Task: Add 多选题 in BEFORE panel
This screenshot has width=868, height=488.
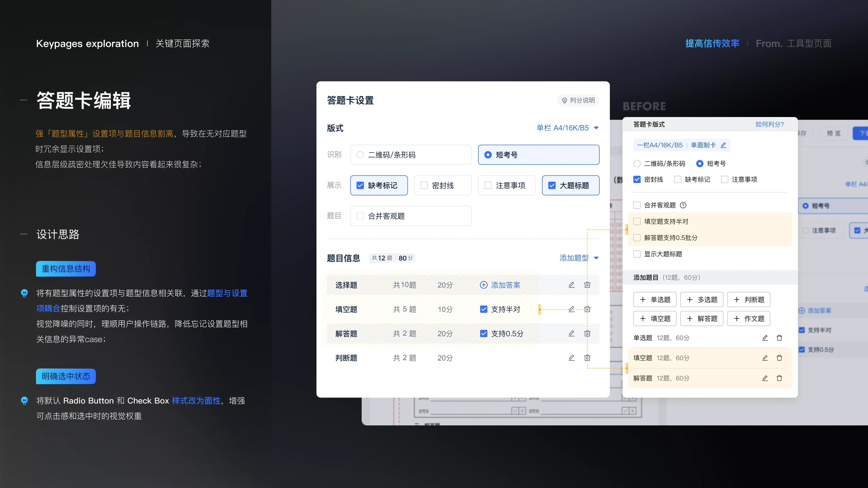Action: coord(702,299)
